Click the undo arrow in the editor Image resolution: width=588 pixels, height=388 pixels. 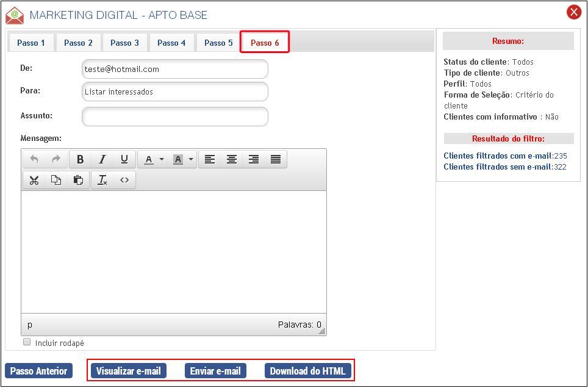(x=34, y=159)
